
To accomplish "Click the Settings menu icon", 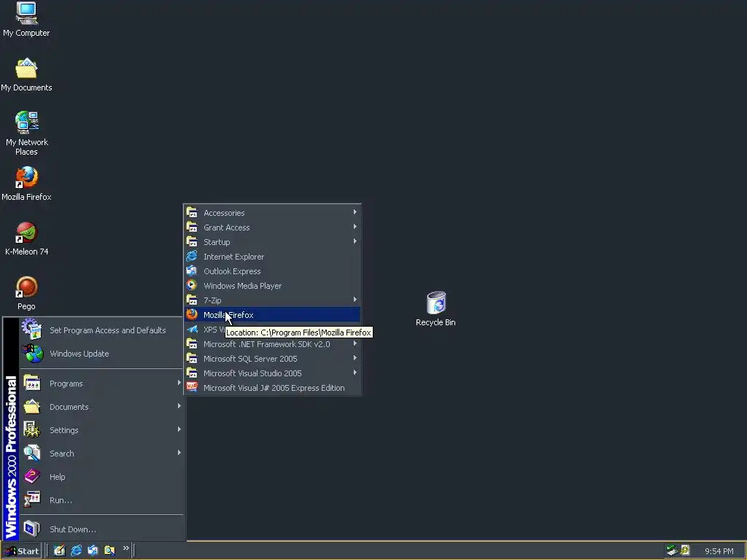I will 32,429.
